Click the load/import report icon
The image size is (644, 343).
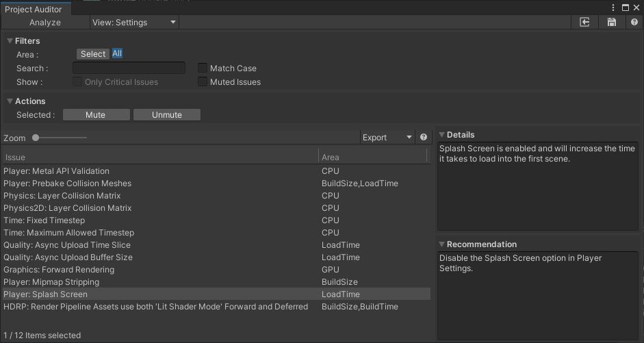584,22
